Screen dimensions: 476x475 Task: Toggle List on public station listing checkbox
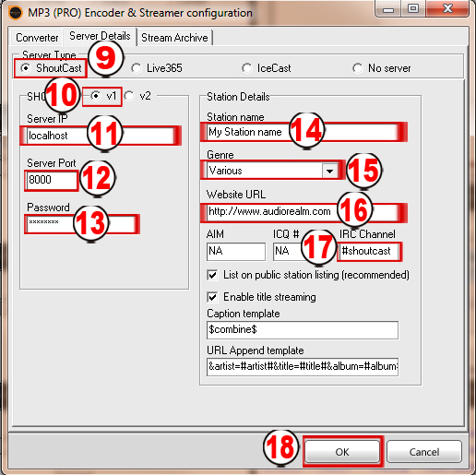(x=212, y=275)
